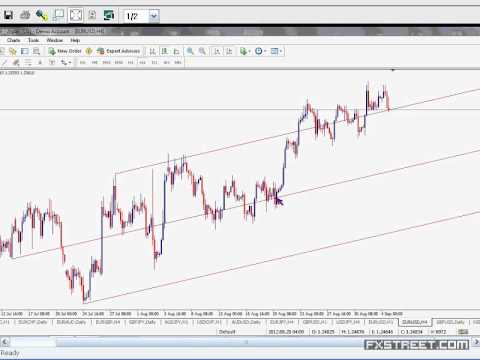Image resolution: width=480 pixels, height=360 pixels.
Task: Open the Window menu
Action: (x=55, y=40)
